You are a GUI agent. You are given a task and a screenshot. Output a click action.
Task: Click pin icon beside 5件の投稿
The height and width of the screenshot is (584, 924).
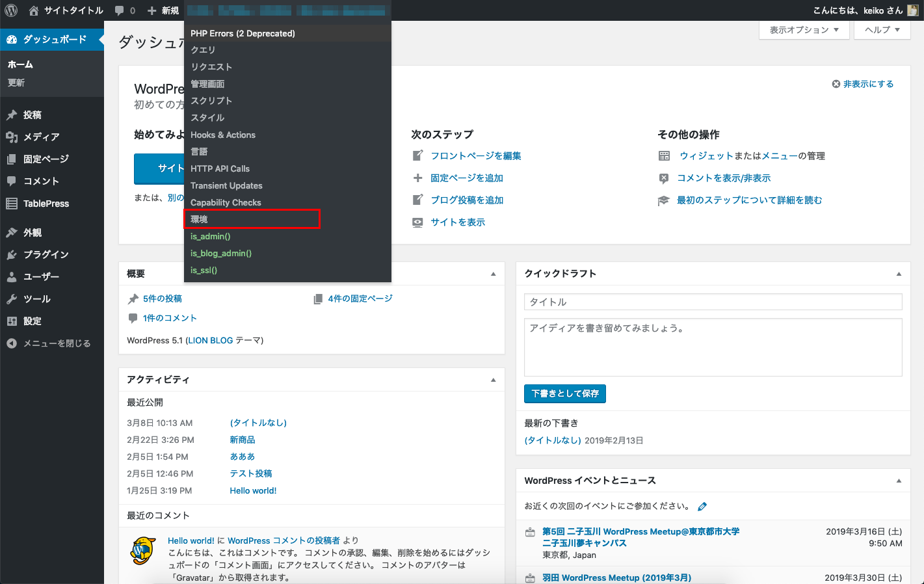click(133, 299)
